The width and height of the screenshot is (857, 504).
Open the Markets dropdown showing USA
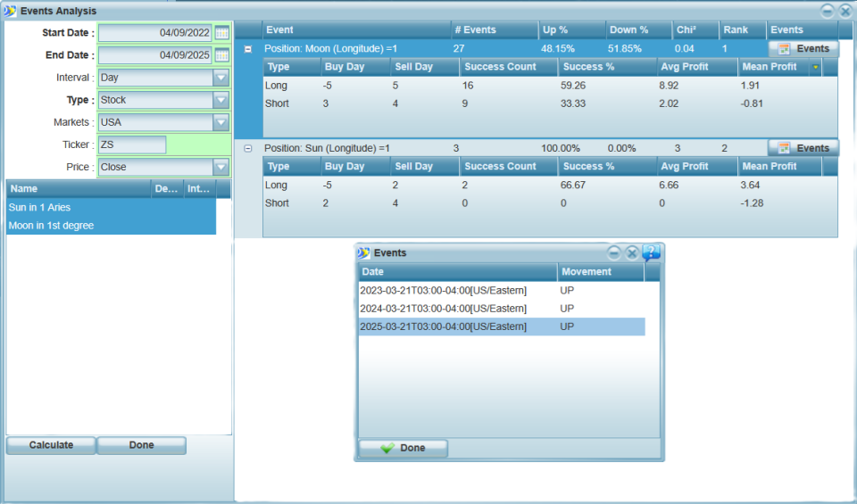click(220, 122)
